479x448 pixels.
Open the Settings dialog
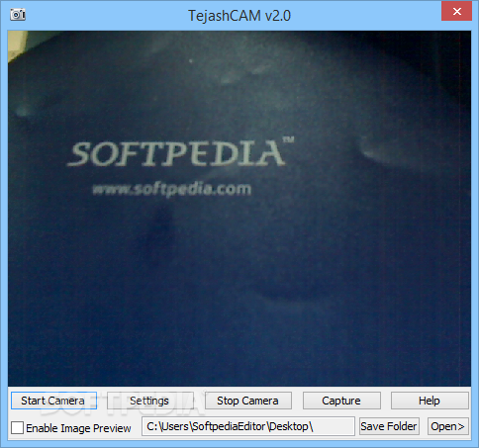150,401
